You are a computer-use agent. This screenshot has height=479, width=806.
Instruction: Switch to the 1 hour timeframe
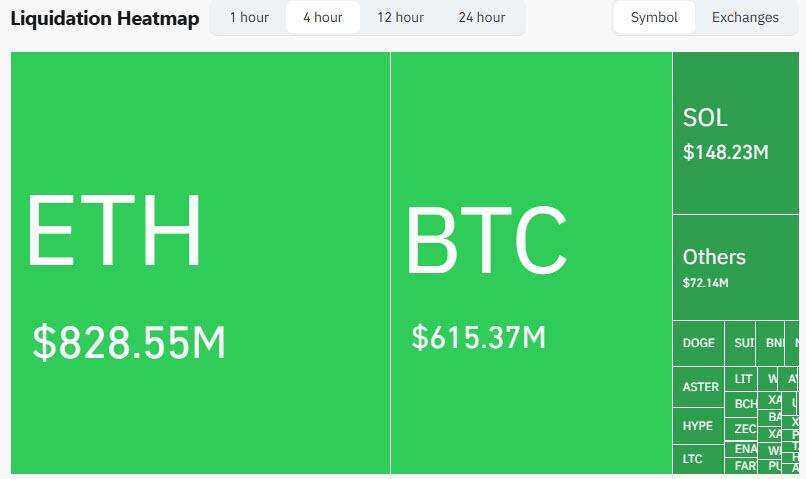pyautogui.click(x=248, y=18)
